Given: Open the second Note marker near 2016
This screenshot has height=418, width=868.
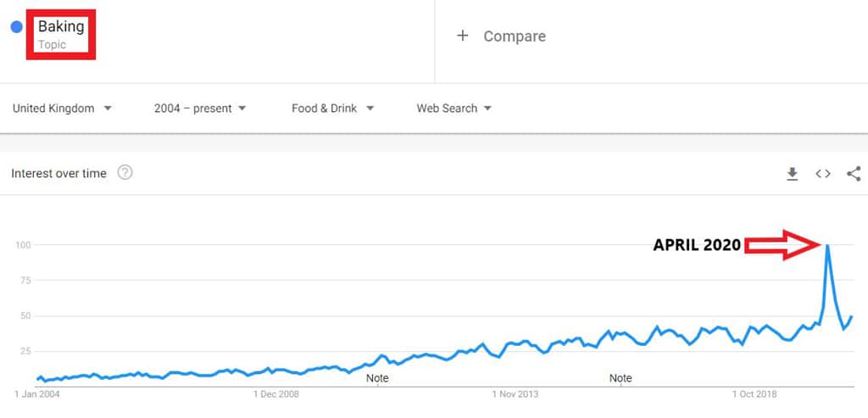Looking at the screenshot, I should [620, 379].
